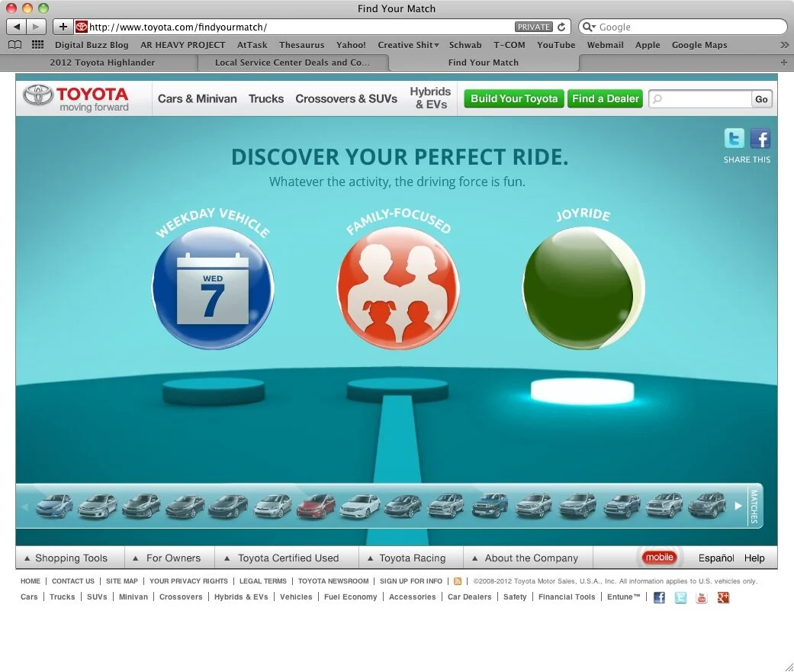Select the red car thumbnail in carousel
Viewport: 794px width, 672px height.
[316, 506]
